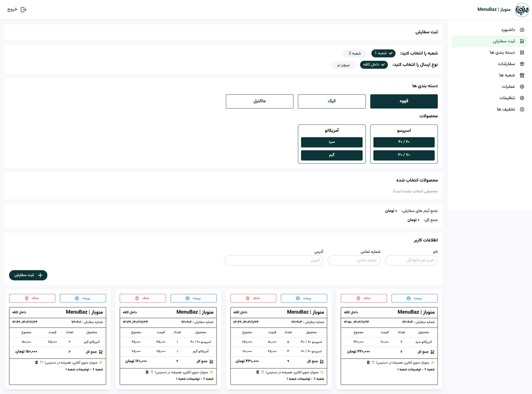Click the address (آدرس) input field
Screen dimensions: 532x394
[x=273, y=260]
